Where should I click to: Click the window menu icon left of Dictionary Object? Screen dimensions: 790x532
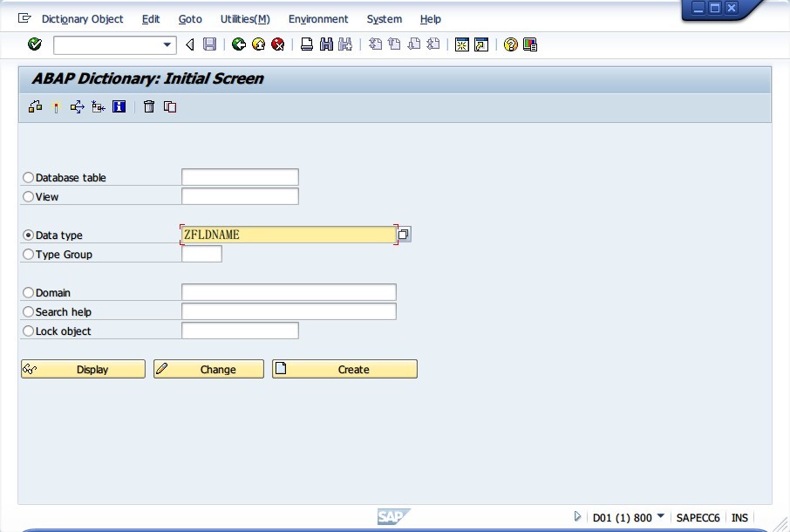click(x=24, y=18)
